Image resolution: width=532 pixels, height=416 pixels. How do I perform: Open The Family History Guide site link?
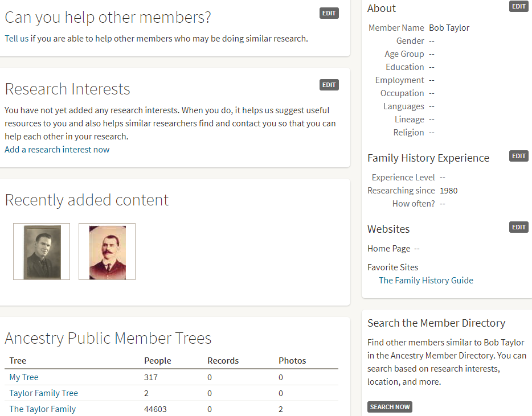[x=425, y=280]
